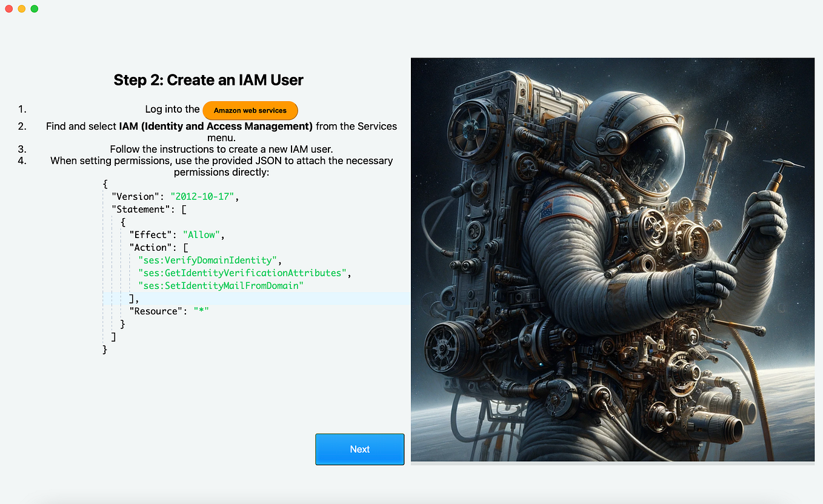
Task: Click the highlighted closing bracket line
Action: pyautogui.click(x=132, y=298)
